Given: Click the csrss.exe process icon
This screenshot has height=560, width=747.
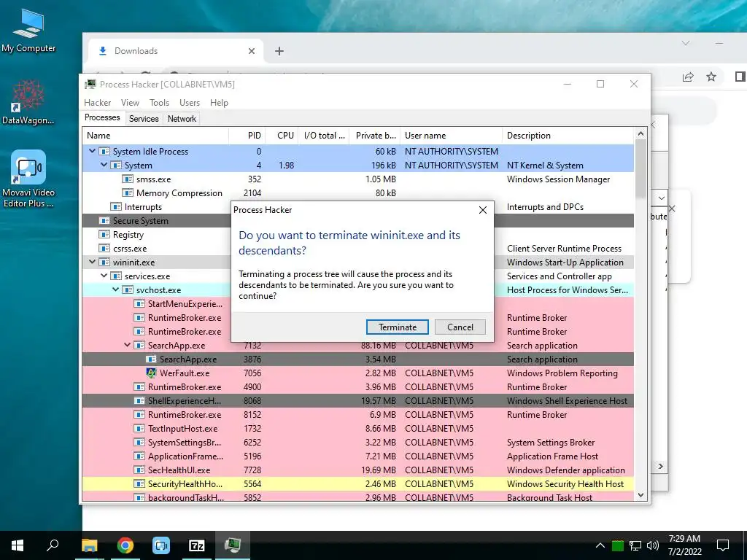Looking at the screenshot, I should (x=104, y=248).
